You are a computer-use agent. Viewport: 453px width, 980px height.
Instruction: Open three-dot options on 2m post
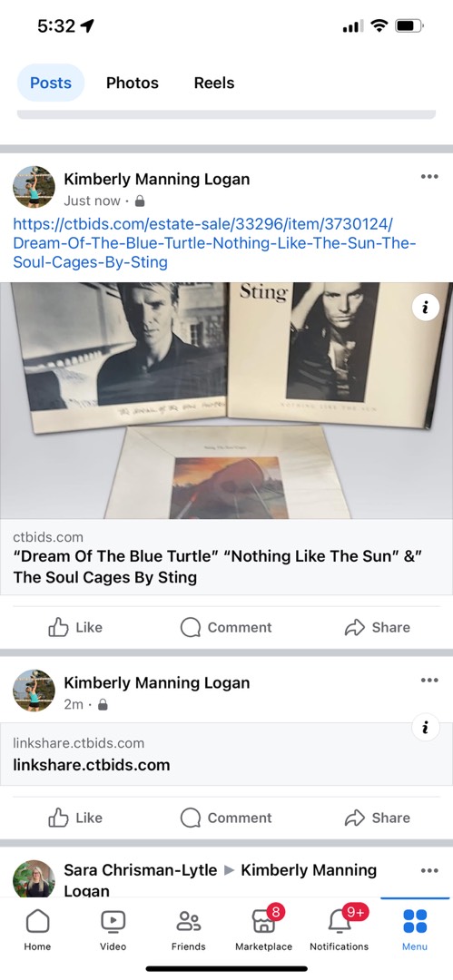429,680
